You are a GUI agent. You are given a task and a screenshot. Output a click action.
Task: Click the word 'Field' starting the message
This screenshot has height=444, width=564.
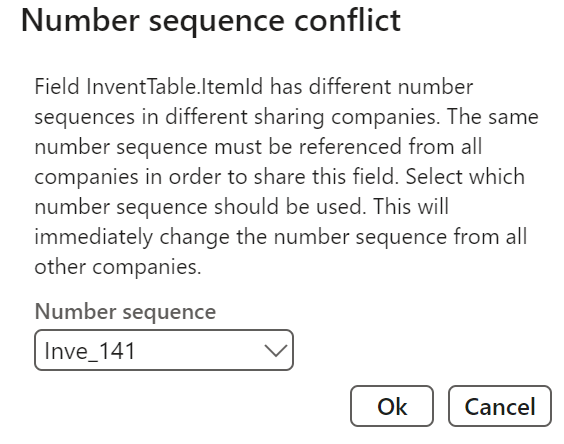57,87
